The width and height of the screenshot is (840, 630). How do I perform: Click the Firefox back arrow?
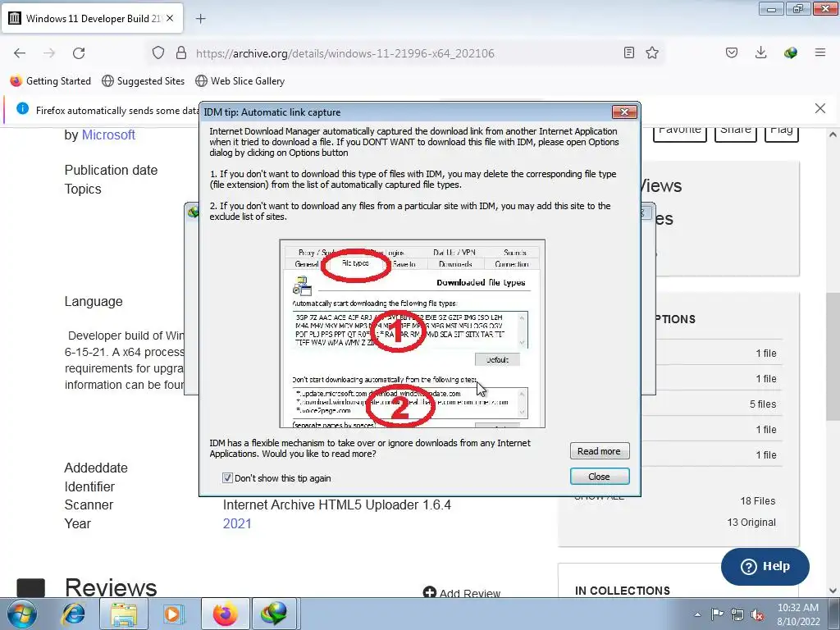point(20,53)
